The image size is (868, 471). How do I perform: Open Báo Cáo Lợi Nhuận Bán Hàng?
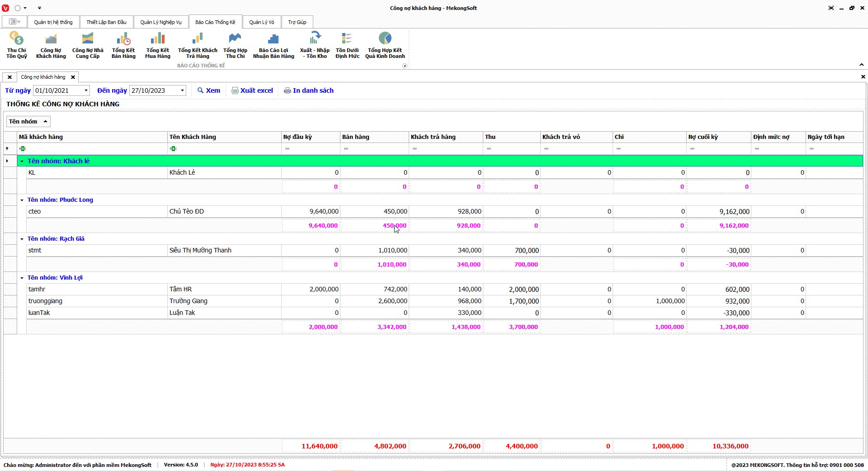point(274,45)
